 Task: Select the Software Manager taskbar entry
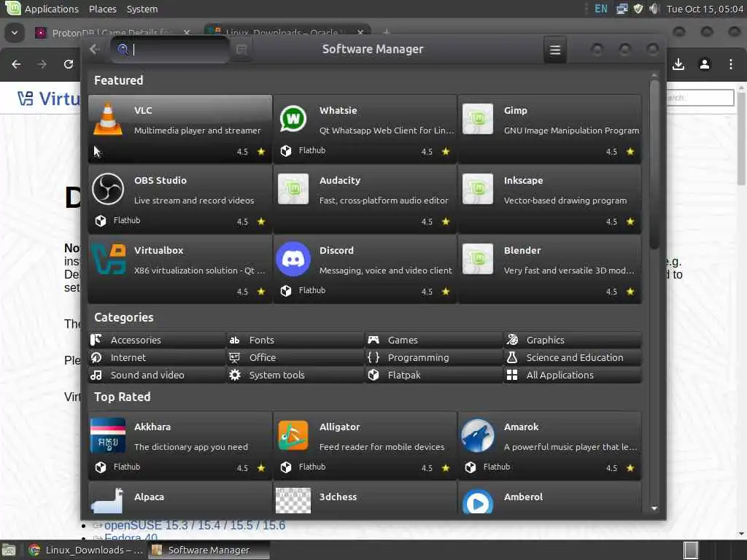[x=208, y=550]
